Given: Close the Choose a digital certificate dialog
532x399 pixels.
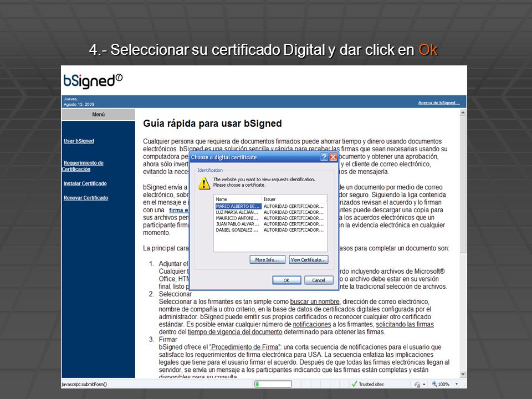Looking at the screenshot, I should 333,157.
